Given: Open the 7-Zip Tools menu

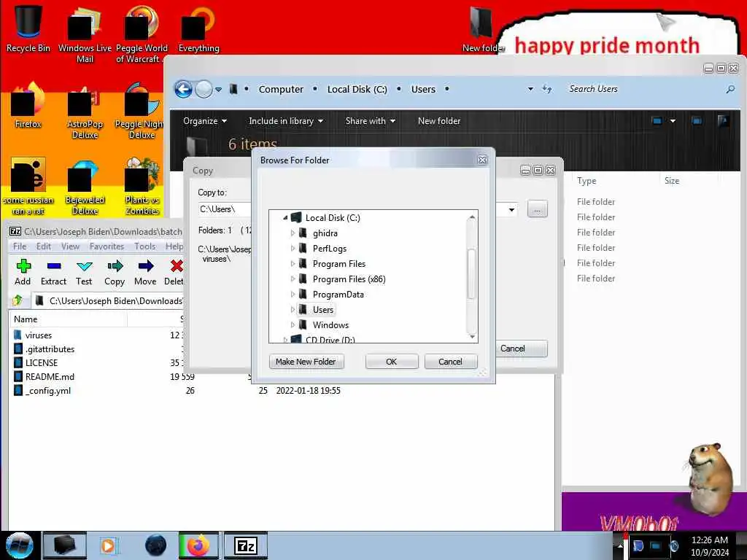Looking at the screenshot, I should click(145, 246).
